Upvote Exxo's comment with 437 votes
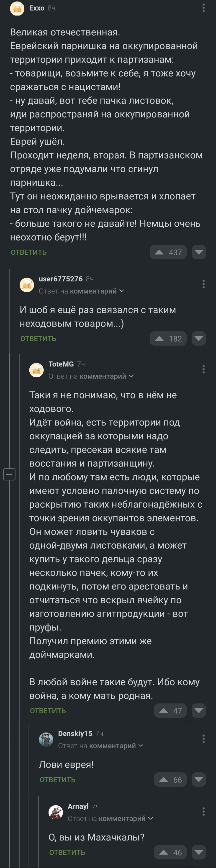The width and height of the screenshot is (216, 868). click(x=168, y=252)
